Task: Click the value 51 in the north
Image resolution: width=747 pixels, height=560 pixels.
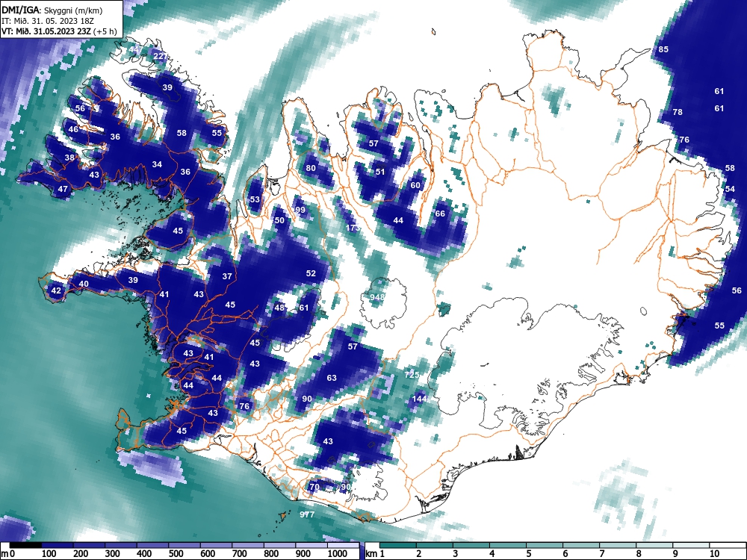Action: (x=379, y=172)
